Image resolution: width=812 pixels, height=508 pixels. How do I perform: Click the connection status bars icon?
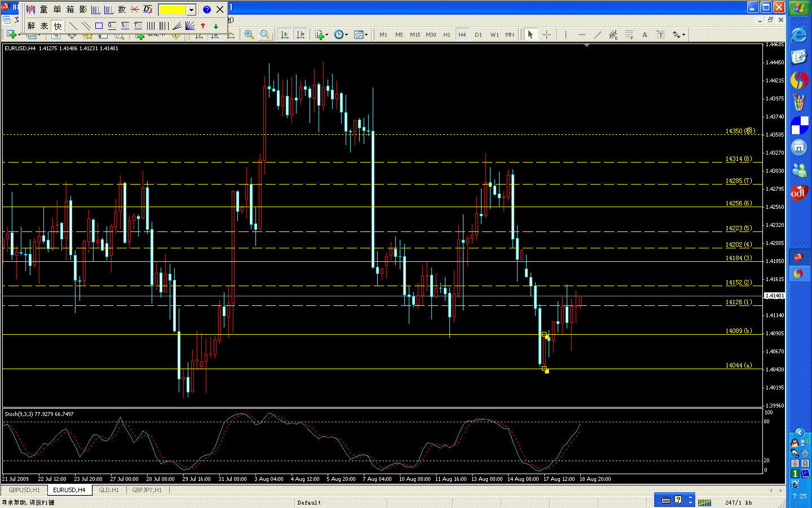click(704, 502)
